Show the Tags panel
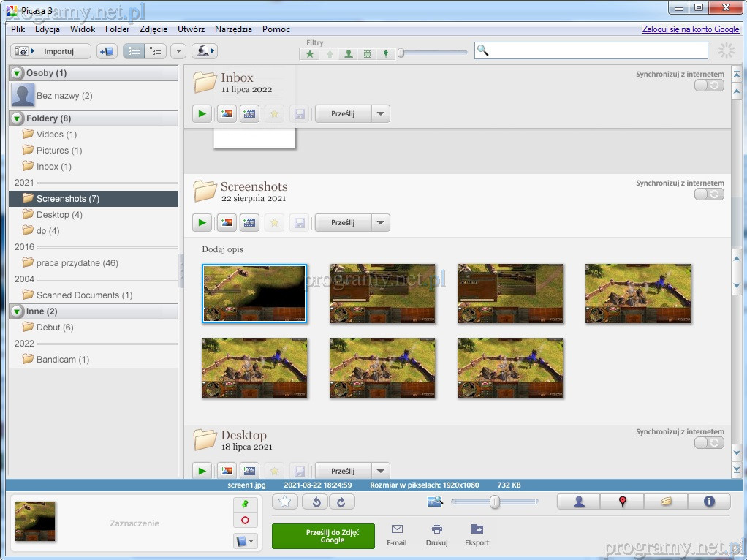 pos(665,502)
